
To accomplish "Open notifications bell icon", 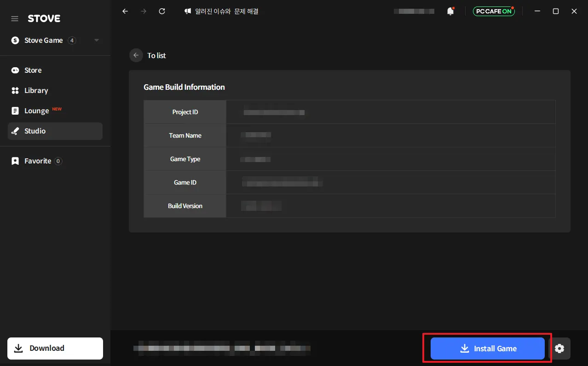I will click(450, 12).
